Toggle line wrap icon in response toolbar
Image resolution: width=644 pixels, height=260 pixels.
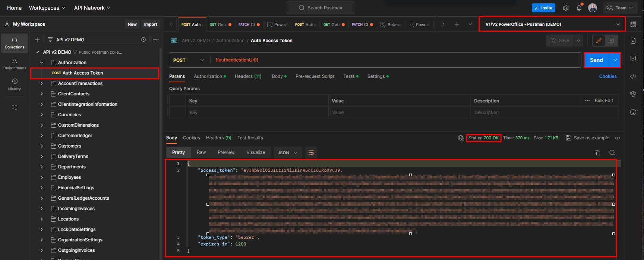click(311, 153)
